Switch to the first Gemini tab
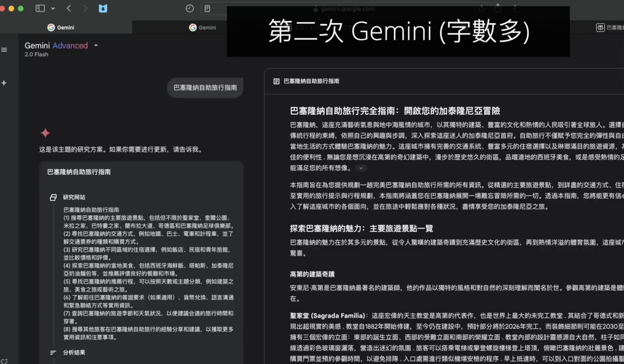This screenshot has width=624, height=364. tap(61, 27)
